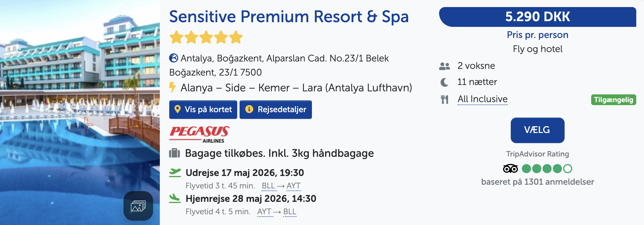Click the globe icon beside the address

pos(174,58)
